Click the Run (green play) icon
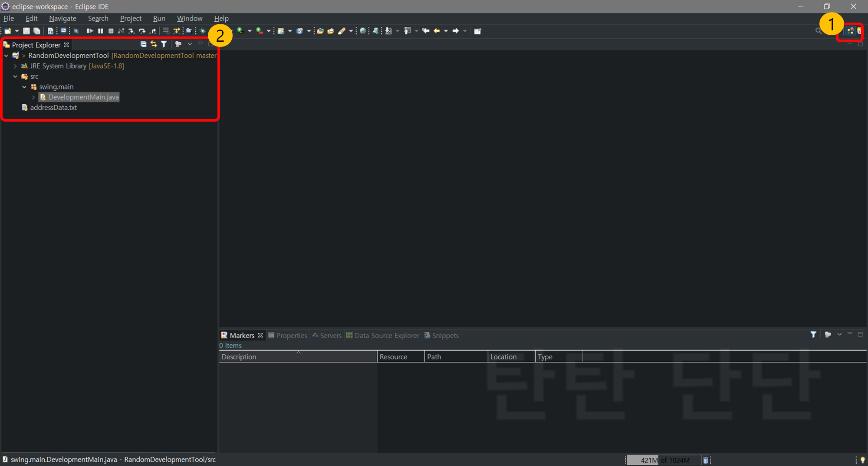868x466 pixels. [x=240, y=31]
